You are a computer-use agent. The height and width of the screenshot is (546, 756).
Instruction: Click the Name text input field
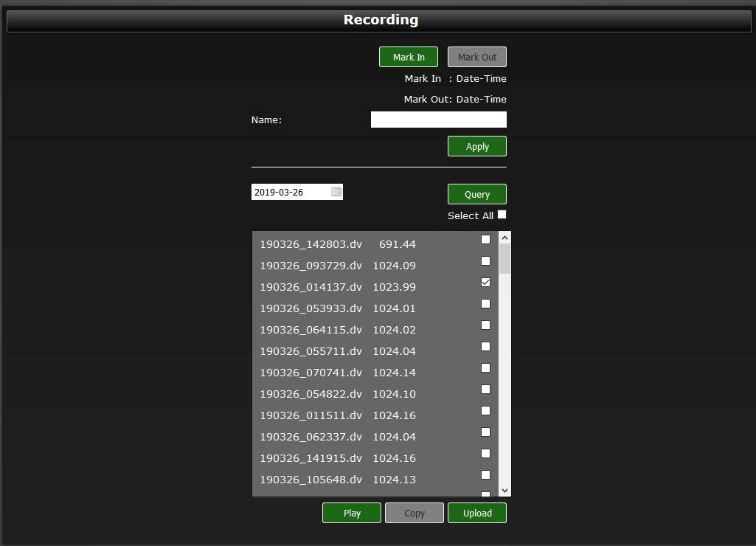tap(438, 120)
